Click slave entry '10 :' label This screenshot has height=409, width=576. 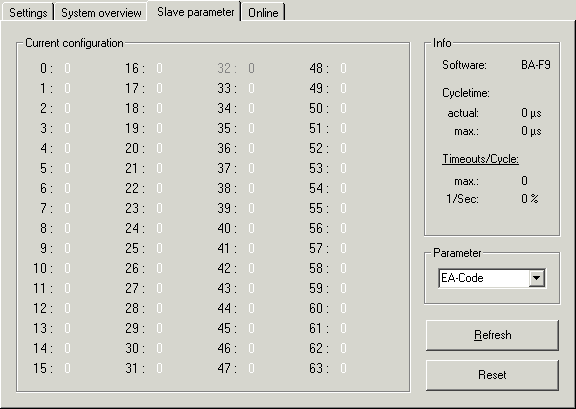pos(43,268)
